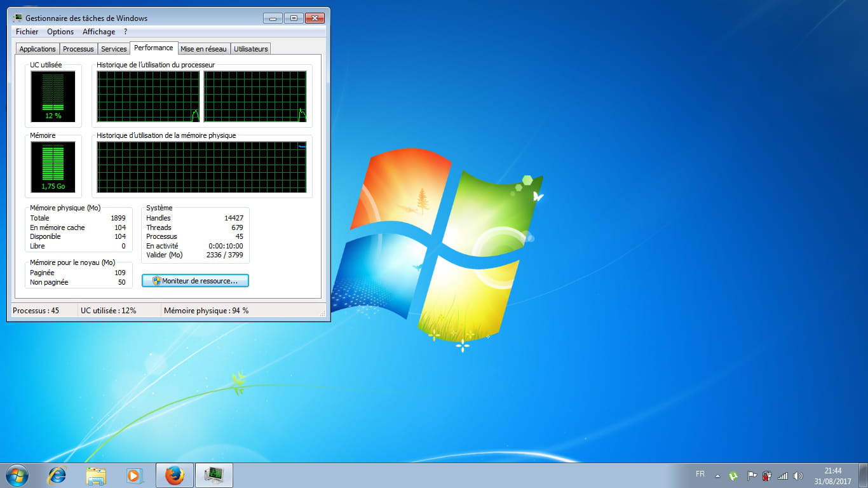Screen dimensions: 868x488
Task: Show hidden system tray icons
Action: (717, 475)
